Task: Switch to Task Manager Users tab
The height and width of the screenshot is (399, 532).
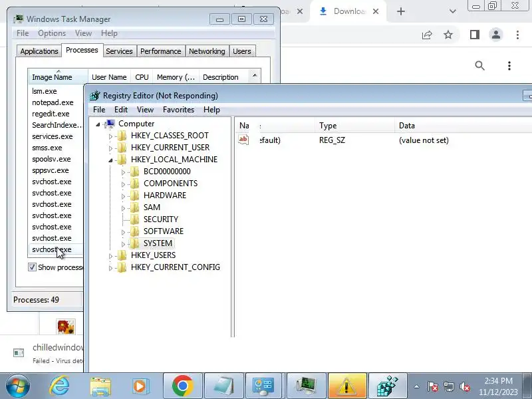Action: [242, 51]
